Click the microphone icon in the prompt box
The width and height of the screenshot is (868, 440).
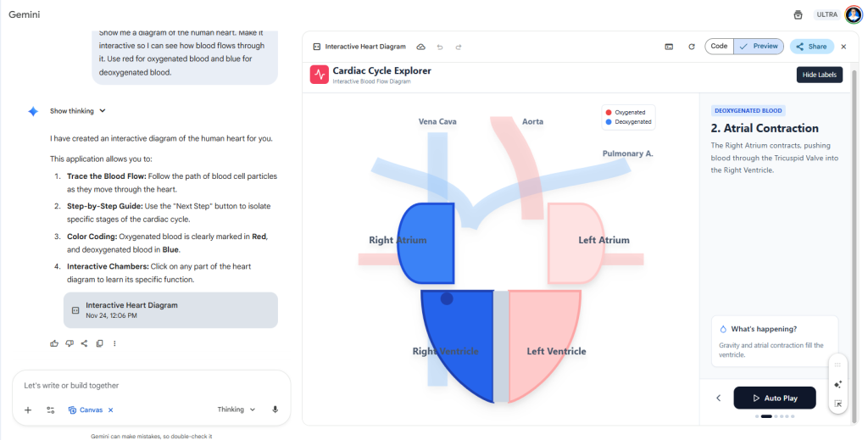click(275, 409)
